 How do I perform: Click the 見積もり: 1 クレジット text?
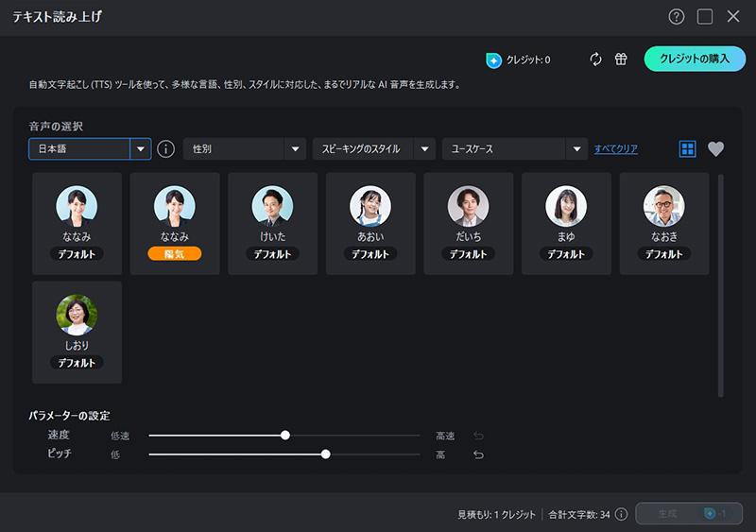point(497,515)
